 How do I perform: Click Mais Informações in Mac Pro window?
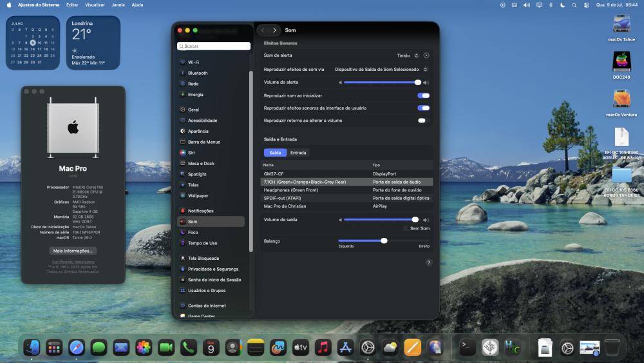pos(73,251)
